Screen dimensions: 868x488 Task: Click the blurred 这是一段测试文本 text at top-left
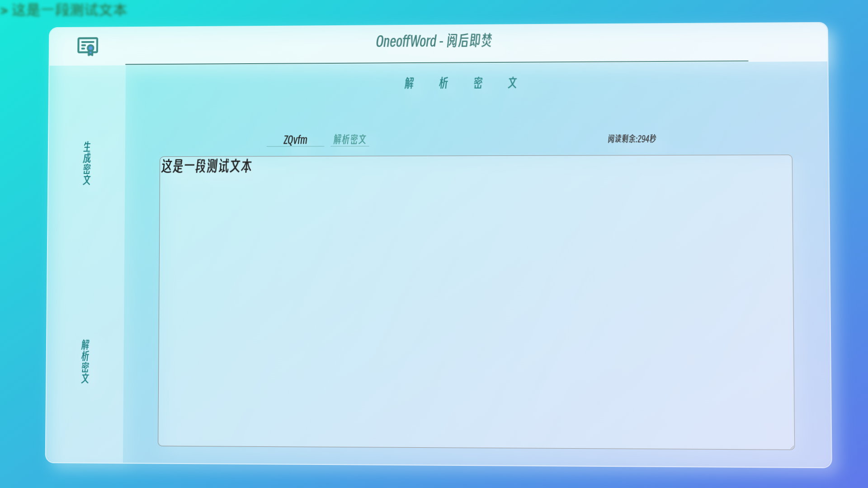(69, 10)
